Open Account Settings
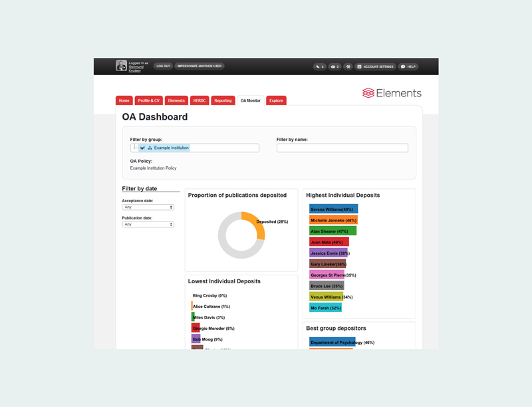532x407 pixels. coord(375,67)
